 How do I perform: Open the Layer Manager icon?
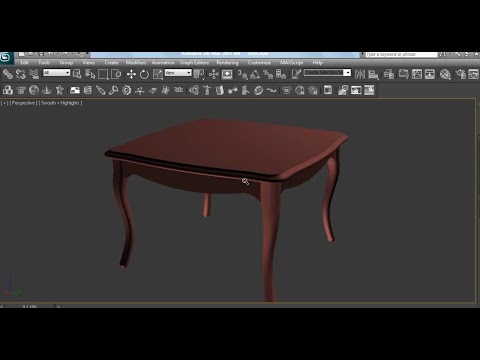(x=389, y=74)
